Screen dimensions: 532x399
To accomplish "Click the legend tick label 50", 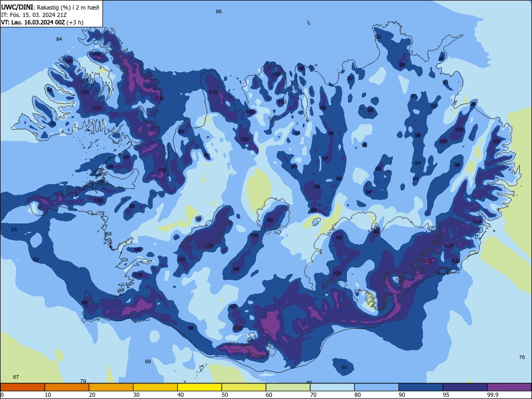I will pyautogui.click(x=225, y=395).
